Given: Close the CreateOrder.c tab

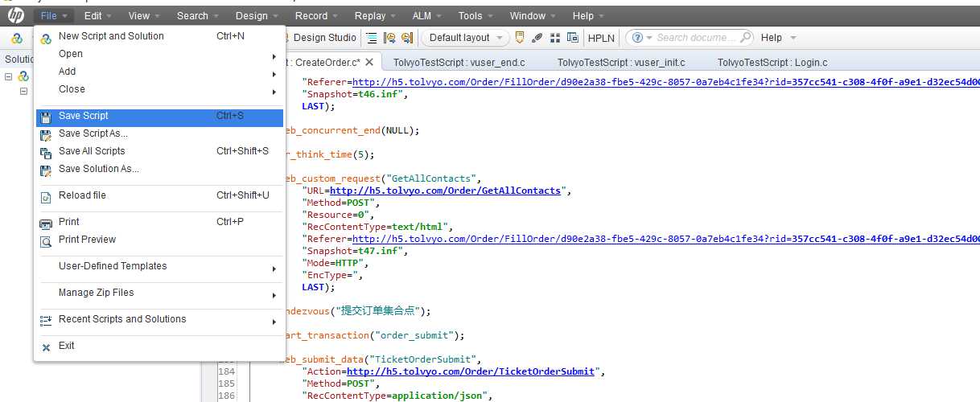Looking at the screenshot, I should click(x=369, y=62).
